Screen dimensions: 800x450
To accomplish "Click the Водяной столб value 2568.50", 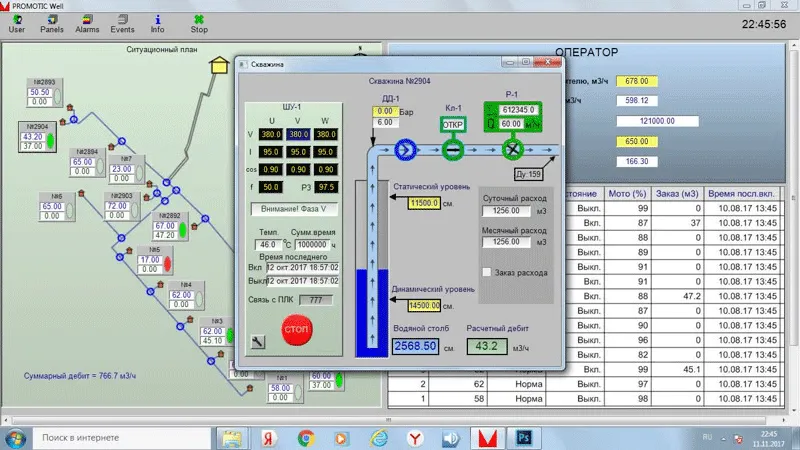I will click(415, 346).
